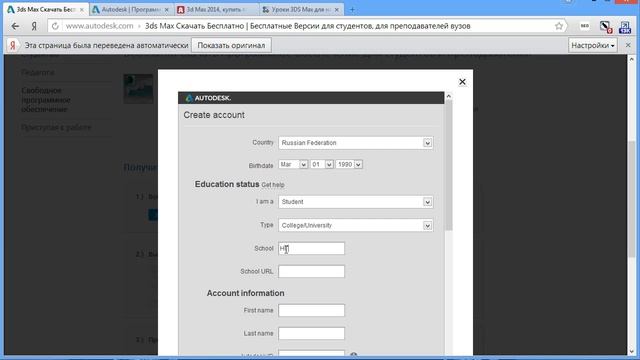Focus the First name field
The image size is (640, 360).
click(311, 311)
